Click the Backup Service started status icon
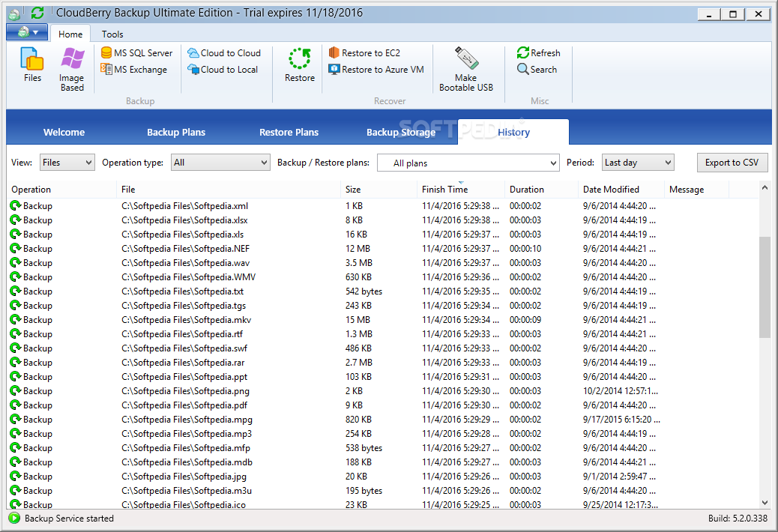Viewport: 778px width, 532px height. click(x=14, y=518)
